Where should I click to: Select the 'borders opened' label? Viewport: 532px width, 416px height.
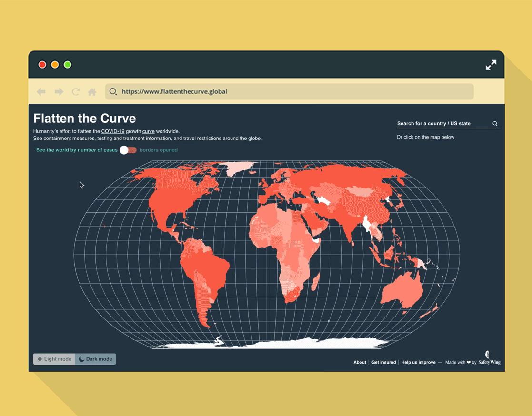pos(159,150)
